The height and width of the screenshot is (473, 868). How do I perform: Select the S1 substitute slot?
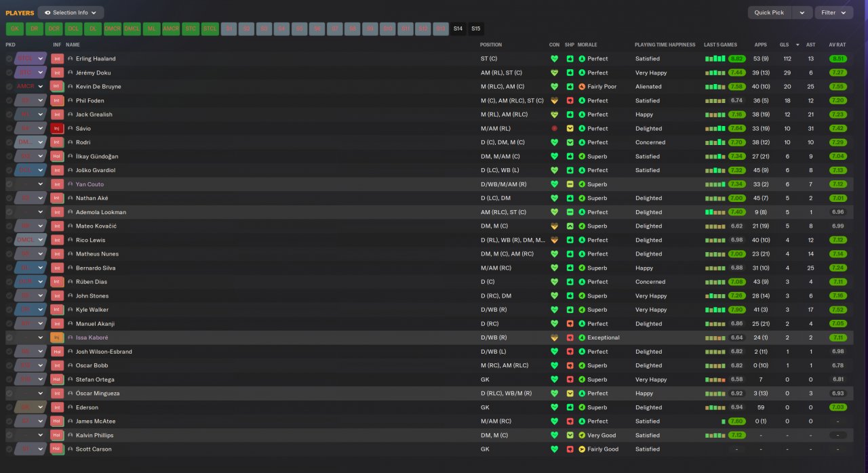[230, 28]
